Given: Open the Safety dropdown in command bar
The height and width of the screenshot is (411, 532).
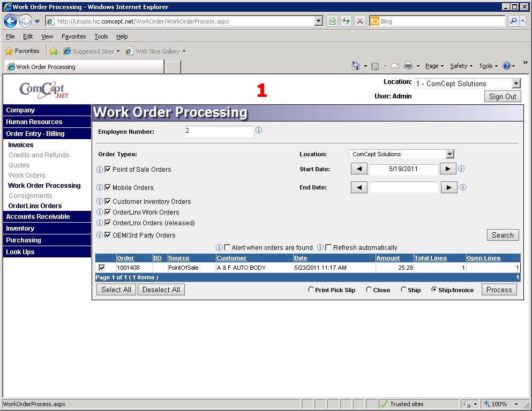Looking at the screenshot, I should (461, 66).
